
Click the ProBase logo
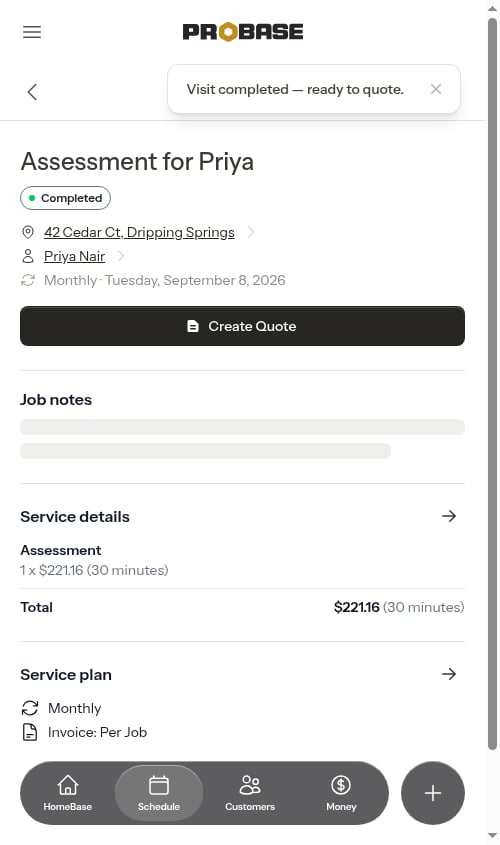[243, 32]
